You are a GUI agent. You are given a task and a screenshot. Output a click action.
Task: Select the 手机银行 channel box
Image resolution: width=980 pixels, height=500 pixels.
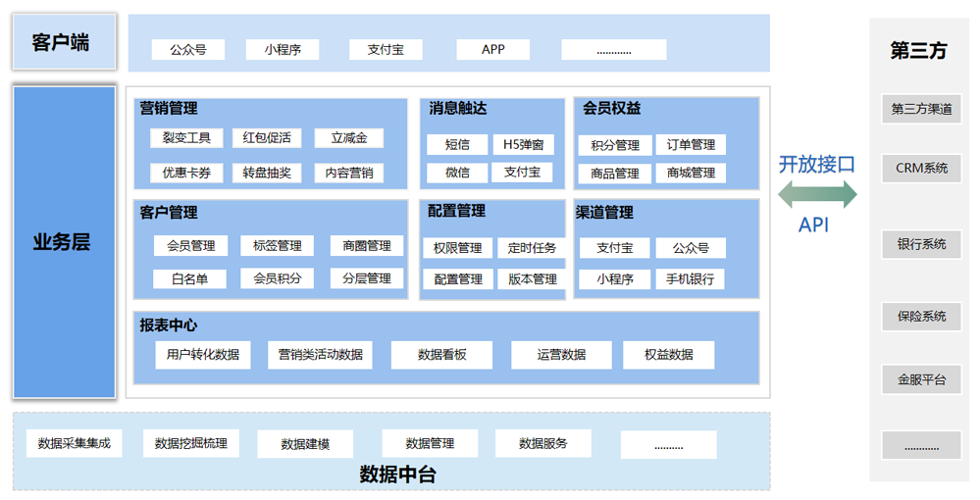coord(691,278)
